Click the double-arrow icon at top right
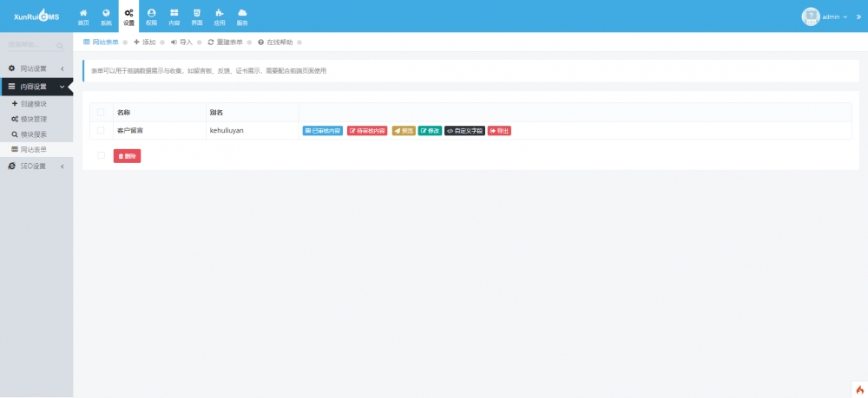The height and width of the screenshot is (398, 868). pyautogui.click(x=858, y=17)
